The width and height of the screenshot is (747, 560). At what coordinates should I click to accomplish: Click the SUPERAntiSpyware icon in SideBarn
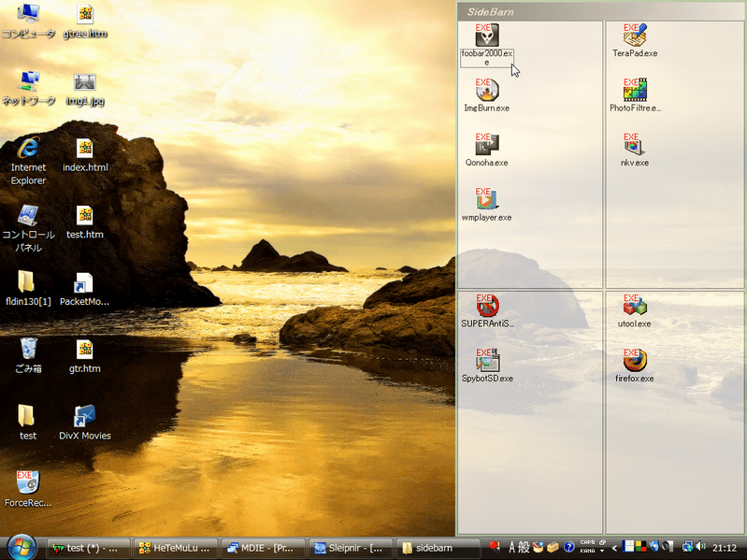coord(486,306)
